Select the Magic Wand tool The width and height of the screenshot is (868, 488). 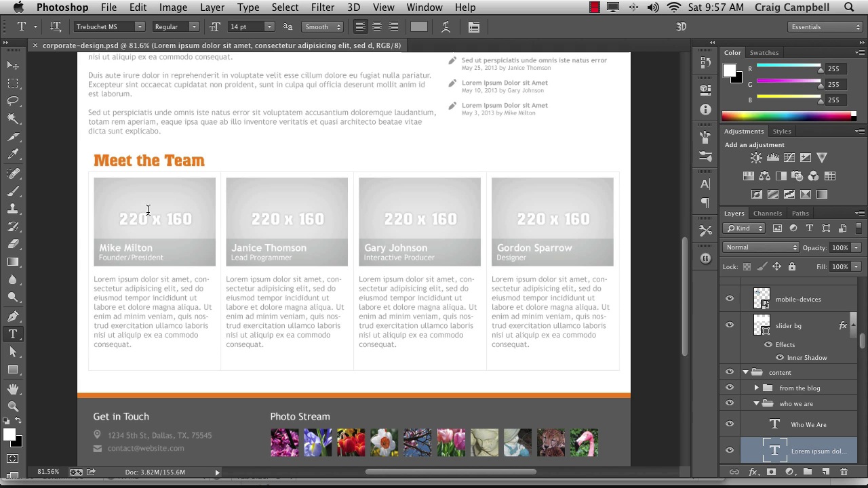tap(13, 119)
